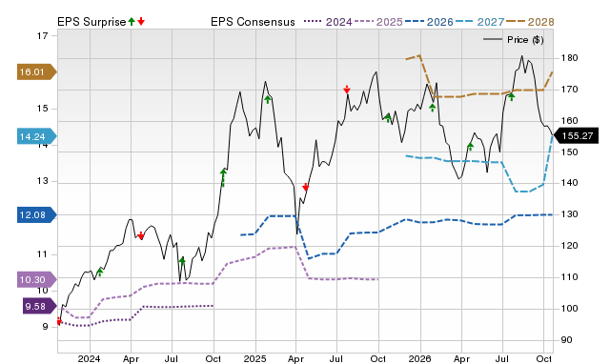
Task: Click the 180 label on the price axis
Action: point(570,58)
